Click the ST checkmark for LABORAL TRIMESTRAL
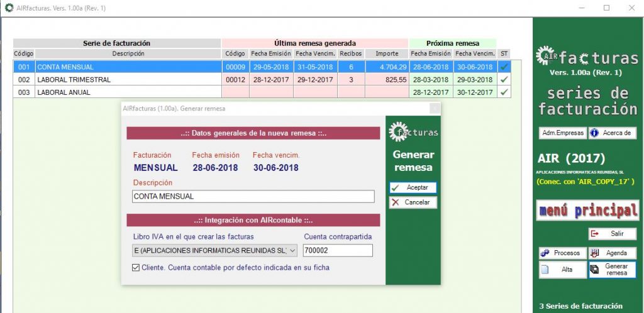 point(504,80)
